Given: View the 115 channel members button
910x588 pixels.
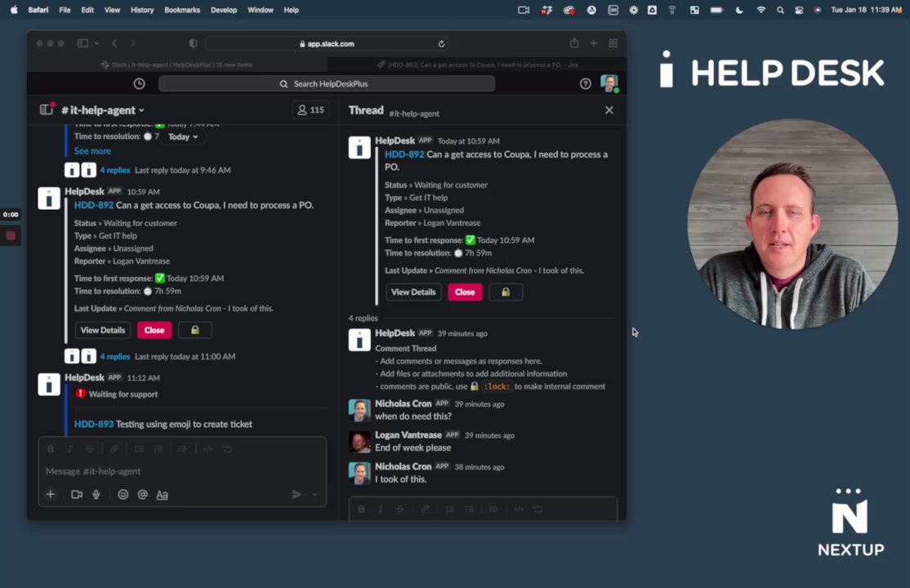Looking at the screenshot, I should (311, 109).
